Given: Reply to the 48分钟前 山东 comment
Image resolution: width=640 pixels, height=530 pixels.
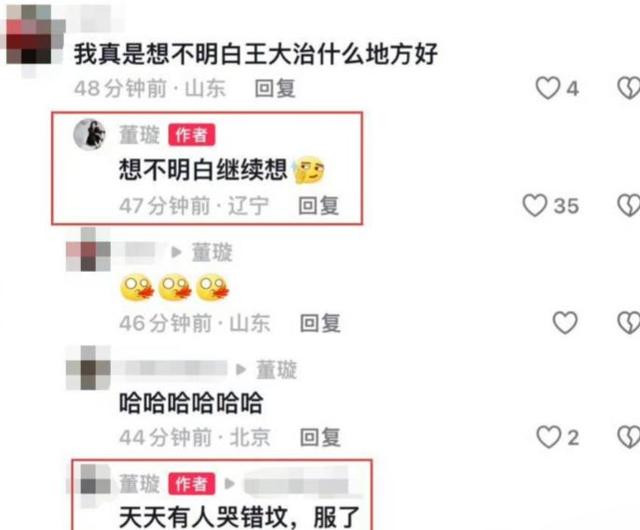Looking at the screenshot, I should (x=275, y=88).
